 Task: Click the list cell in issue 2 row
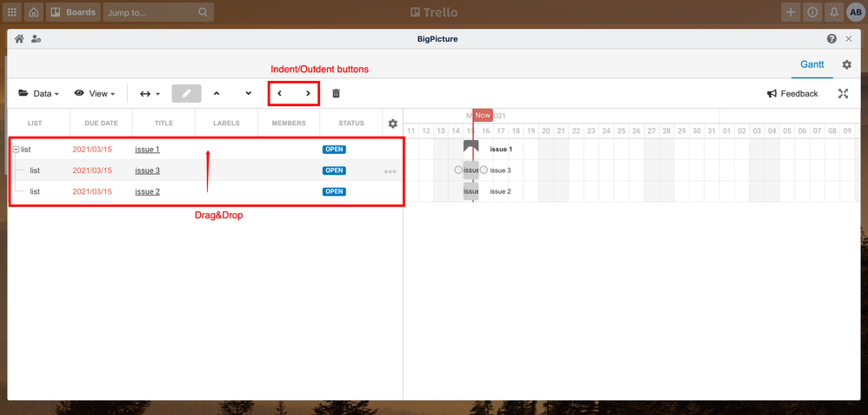(35, 191)
